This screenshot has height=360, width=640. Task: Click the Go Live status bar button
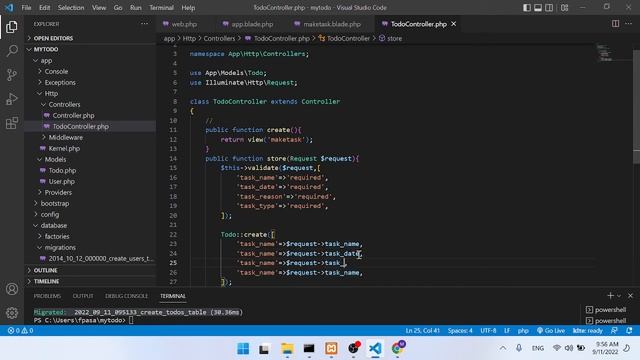click(551, 331)
